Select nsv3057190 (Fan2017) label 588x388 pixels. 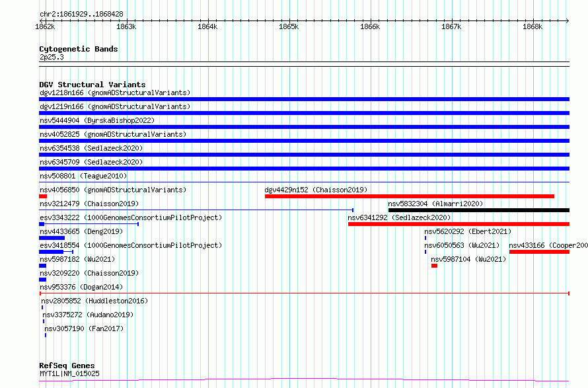pyautogui.click(x=84, y=329)
